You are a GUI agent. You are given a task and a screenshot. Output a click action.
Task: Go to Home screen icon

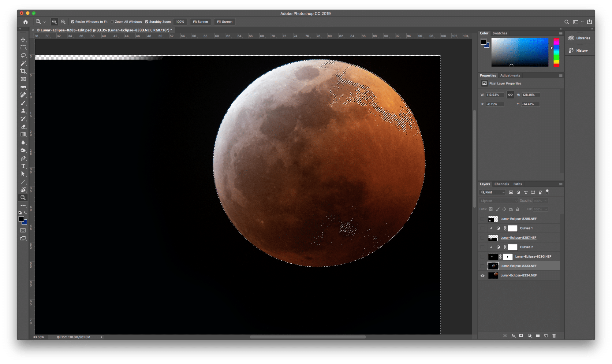pyautogui.click(x=25, y=22)
